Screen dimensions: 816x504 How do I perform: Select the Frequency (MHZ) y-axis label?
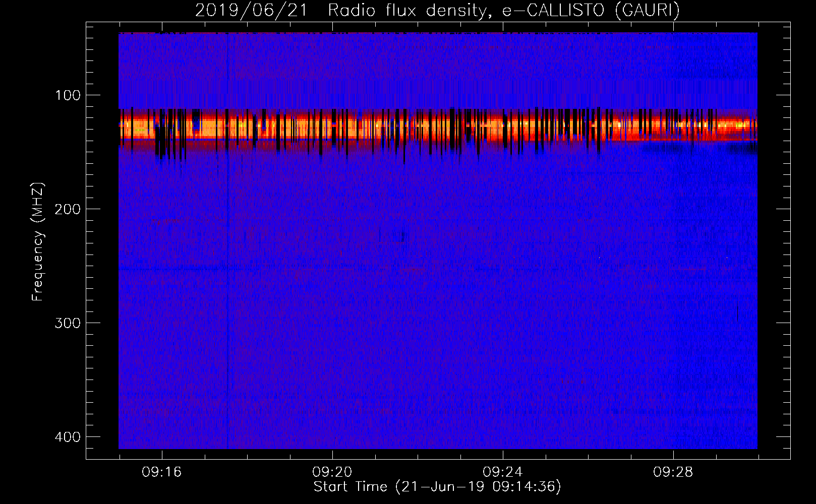point(38,242)
